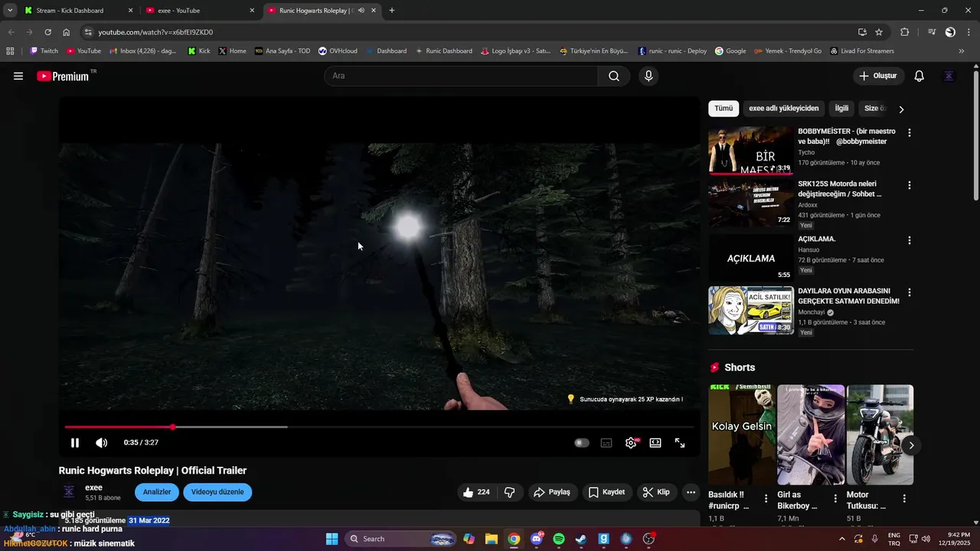Pause the video playback
Screen dimensions: 980x551
tap(75, 442)
